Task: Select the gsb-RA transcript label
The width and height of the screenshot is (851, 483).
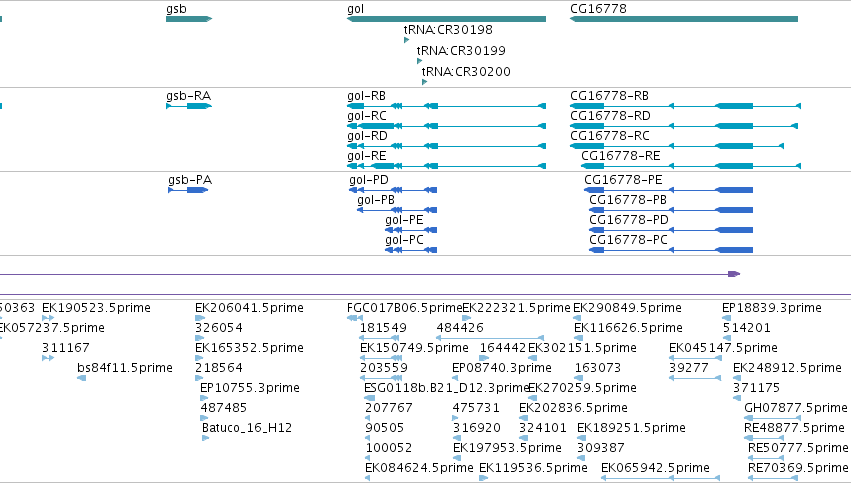Action: 188,96
